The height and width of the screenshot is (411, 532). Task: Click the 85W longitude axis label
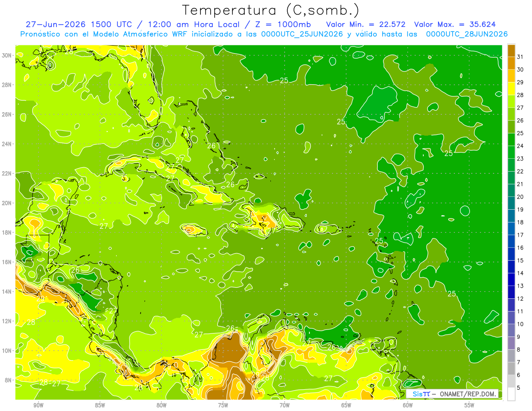point(100,405)
